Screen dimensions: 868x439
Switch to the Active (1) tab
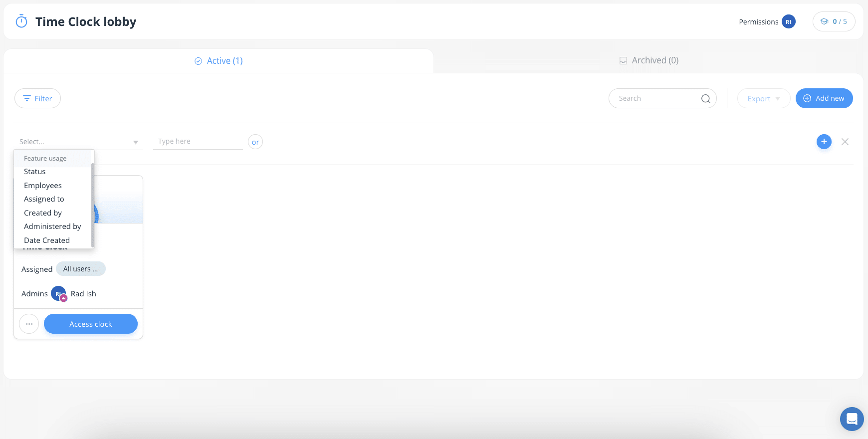(x=218, y=61)
